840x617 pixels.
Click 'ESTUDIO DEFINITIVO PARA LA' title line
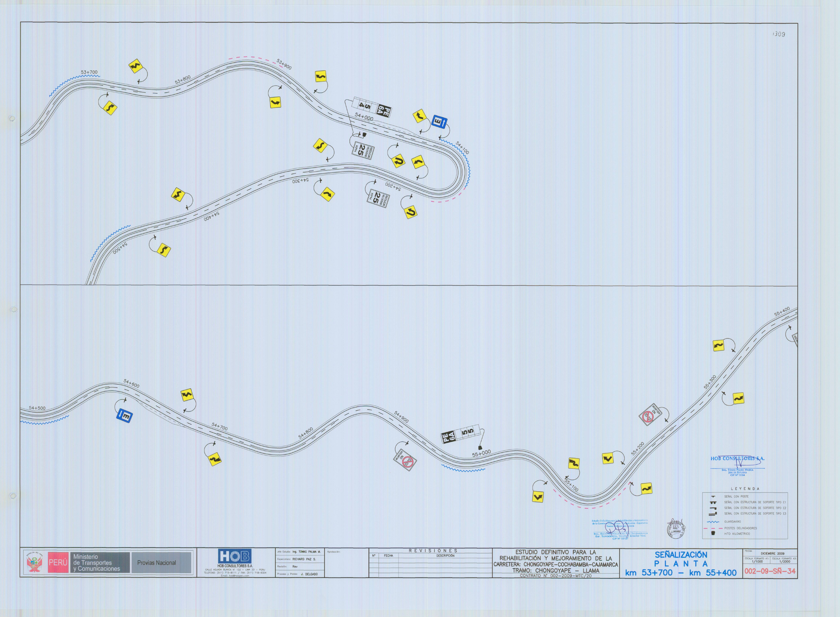pos(556,552)
